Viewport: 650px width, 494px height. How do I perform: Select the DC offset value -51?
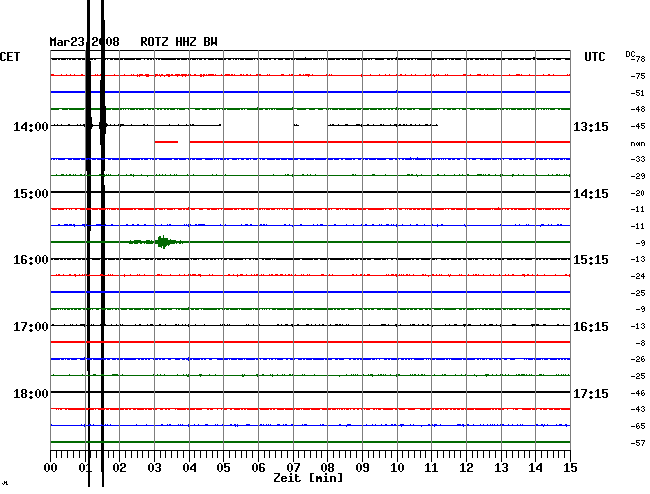[x=638, y=93]
